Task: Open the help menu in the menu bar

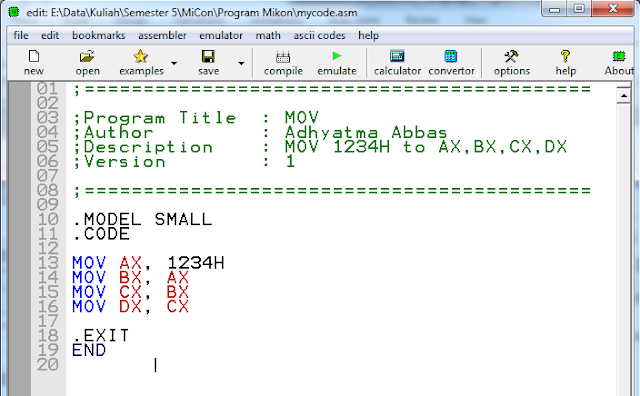Action: [x=369, y=36]
